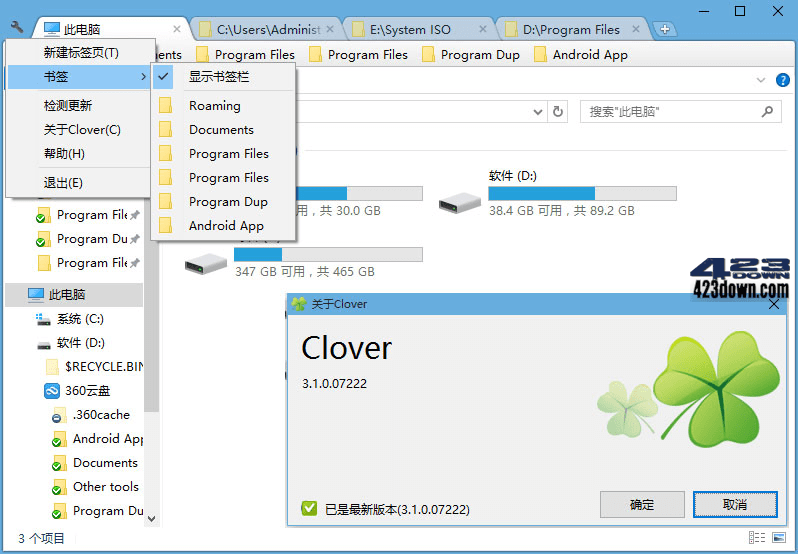Toggle 显示书签栏 checkmark option

tap(224, 77)
